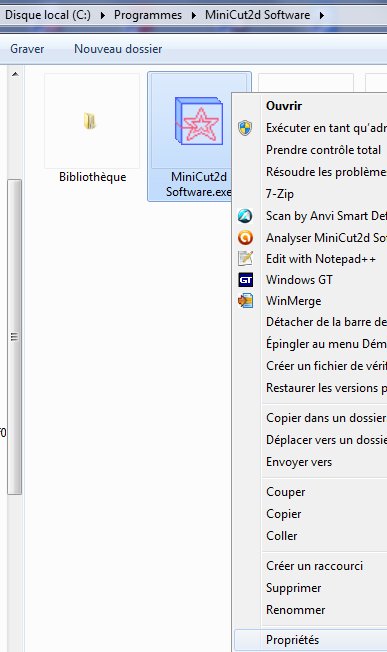The height and width of the screenshot is (652, 387).
Task: Expand the arrow after MiniCut2d Software breadcrumb
Action: 322,15
